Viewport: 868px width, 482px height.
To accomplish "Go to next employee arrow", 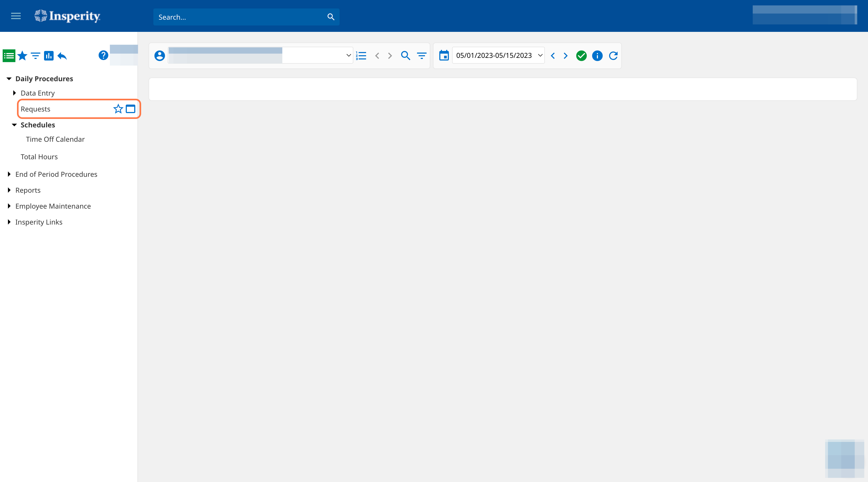I will tap(390, 56).
